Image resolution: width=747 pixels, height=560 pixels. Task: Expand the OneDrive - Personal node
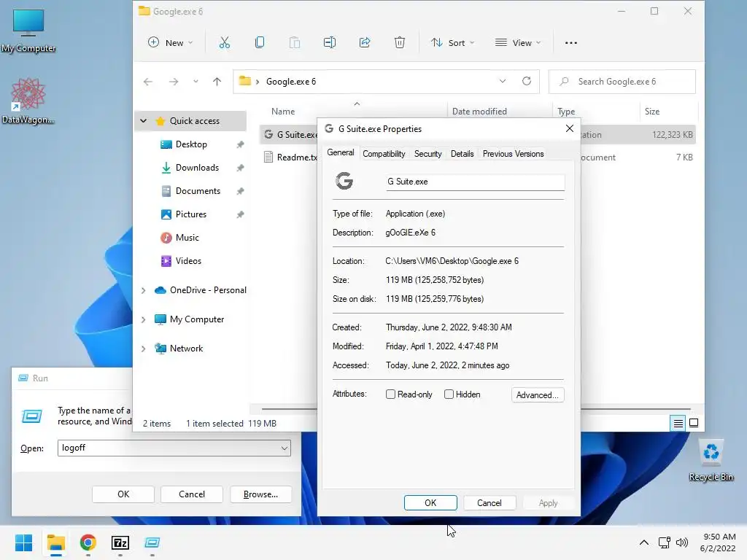tap(144, 290)
